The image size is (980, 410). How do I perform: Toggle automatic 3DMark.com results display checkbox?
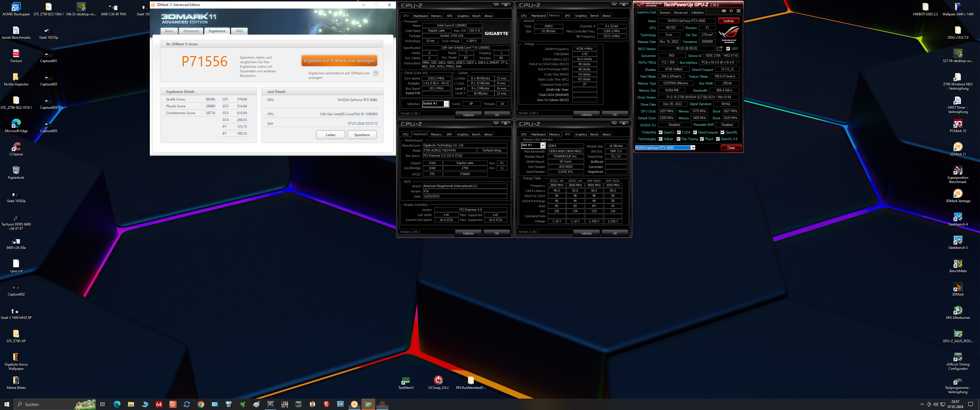[x=376, y=73]
